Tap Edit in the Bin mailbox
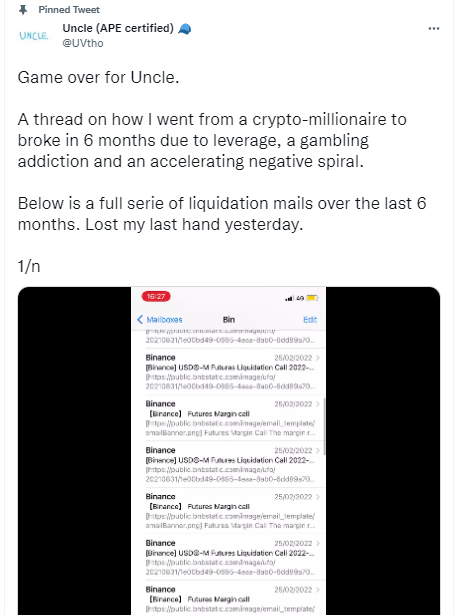 310,320
